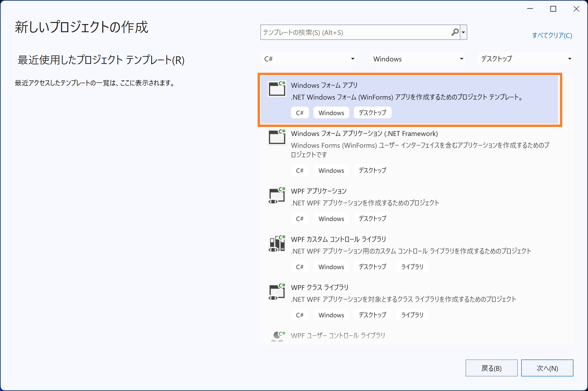Click the 次へ(N) button

click(547, 368)
